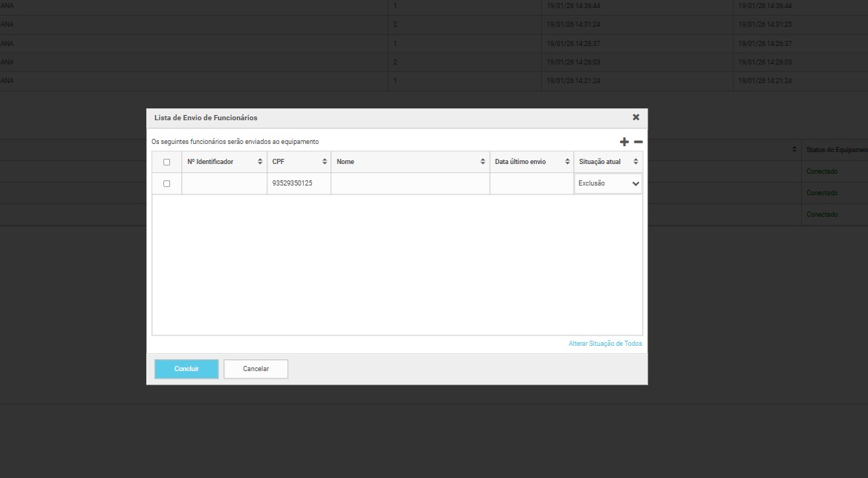Click sort arrows on Data último envio
Image resolution: width=868 pixels, height=478 pixels.
tap(567, 162)
